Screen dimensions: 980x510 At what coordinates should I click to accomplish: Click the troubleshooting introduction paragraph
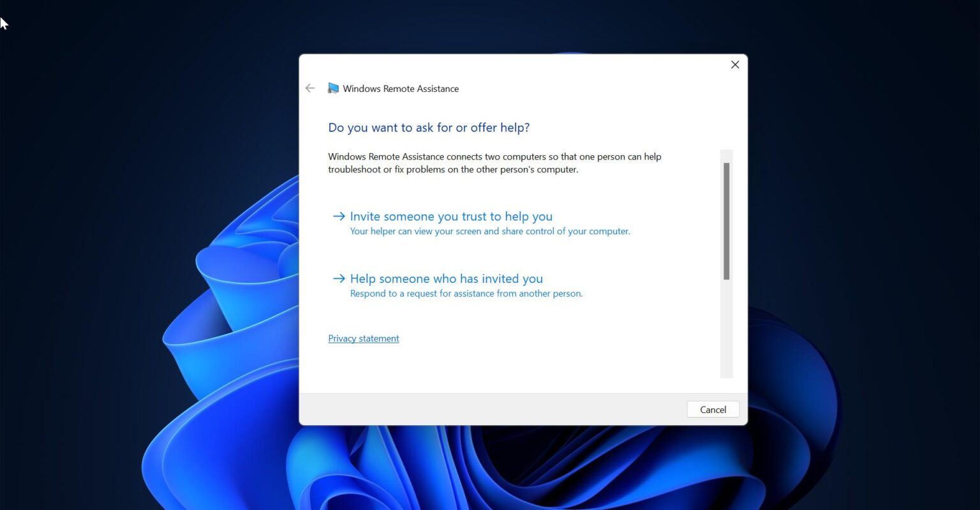pos(494,163)
